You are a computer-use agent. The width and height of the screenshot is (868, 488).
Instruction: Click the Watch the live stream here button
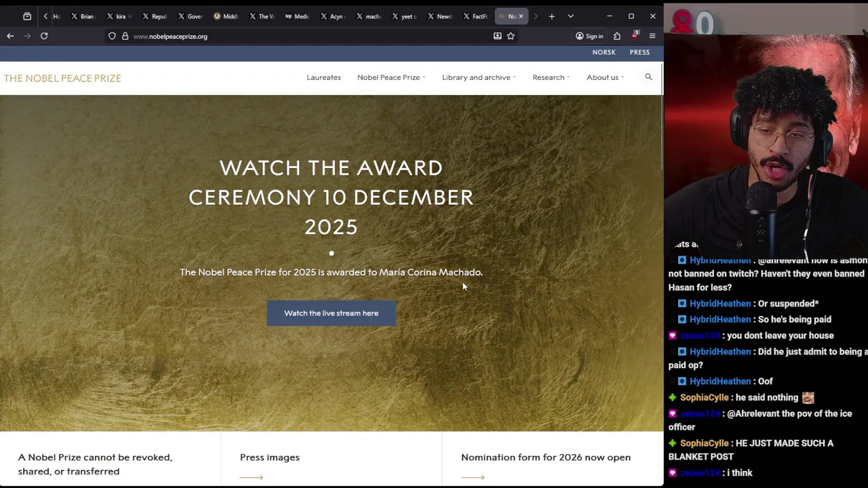(331, 313)
